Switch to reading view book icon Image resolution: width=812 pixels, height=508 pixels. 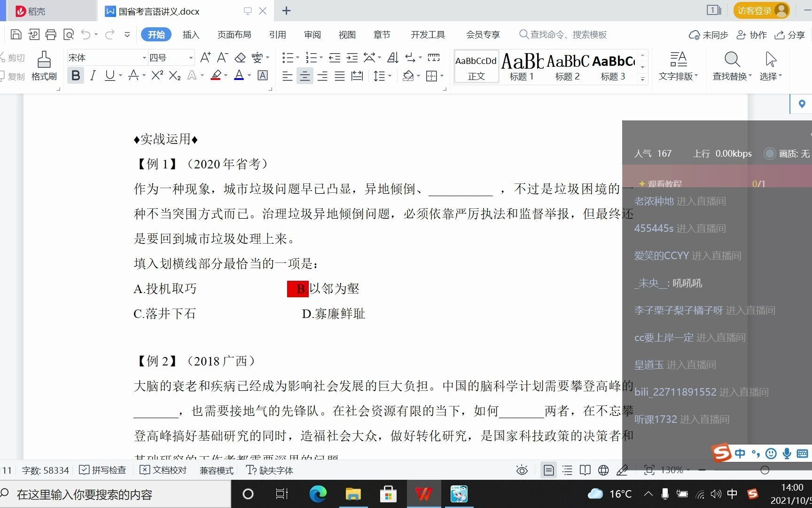pos(585,470)
